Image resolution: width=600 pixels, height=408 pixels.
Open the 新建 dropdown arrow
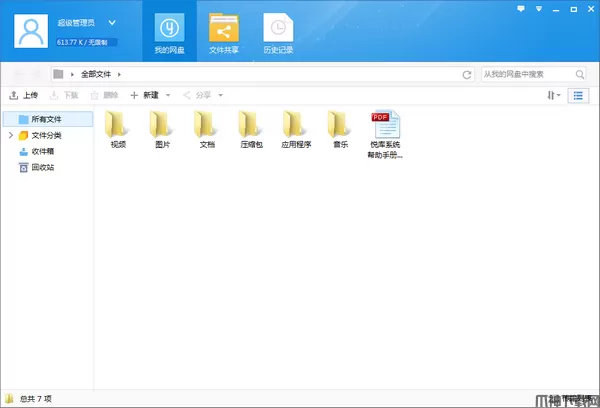coord(168,95)
